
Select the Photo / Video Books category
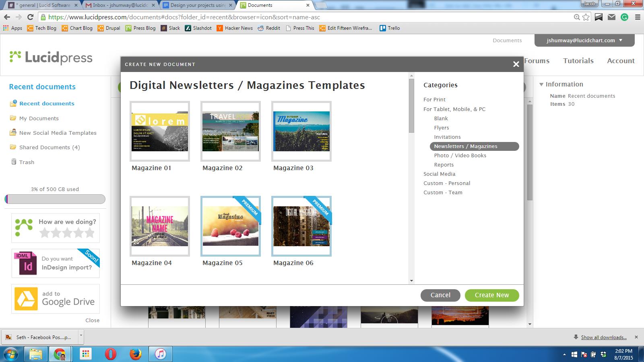pyautogui.click(x=460, y=156)
